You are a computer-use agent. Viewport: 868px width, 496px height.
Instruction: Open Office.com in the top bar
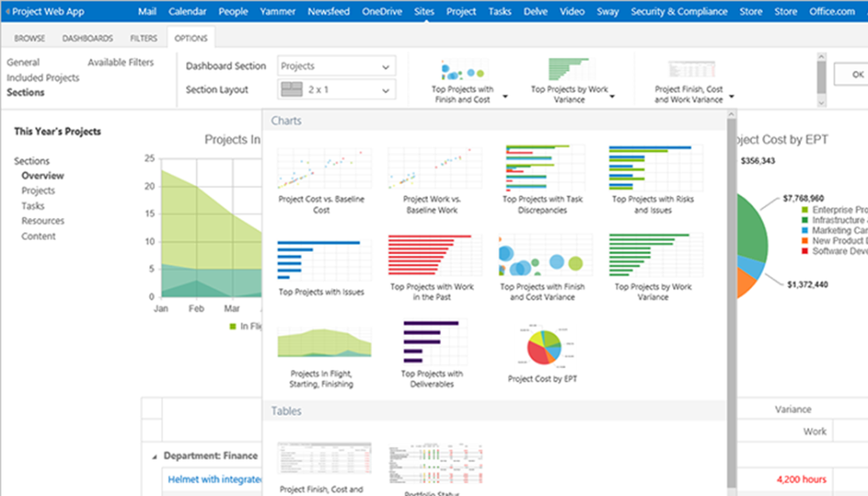[x=832, y=11]
